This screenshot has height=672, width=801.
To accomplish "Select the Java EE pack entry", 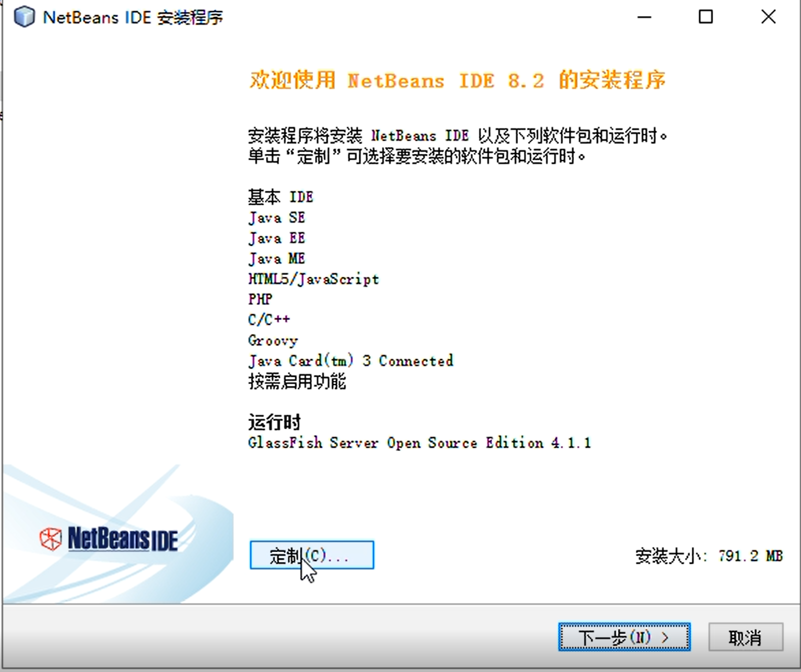I will [x=276, y=238].
